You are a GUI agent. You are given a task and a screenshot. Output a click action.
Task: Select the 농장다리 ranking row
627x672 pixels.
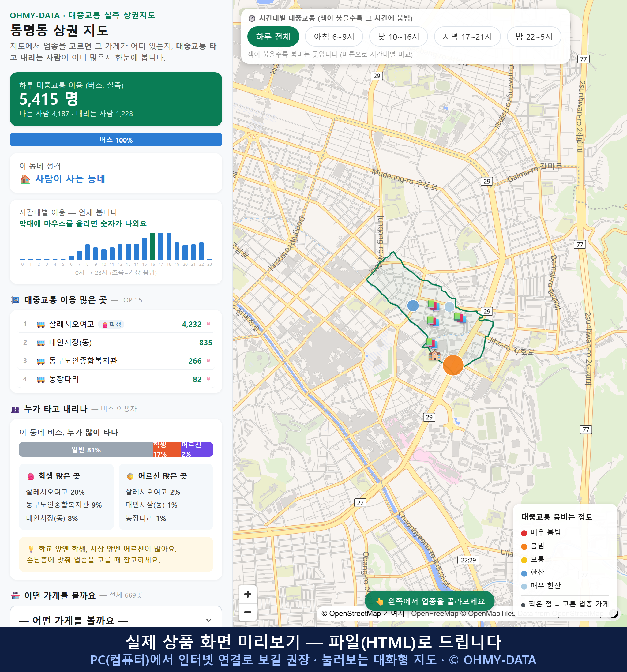pos(116,379)
